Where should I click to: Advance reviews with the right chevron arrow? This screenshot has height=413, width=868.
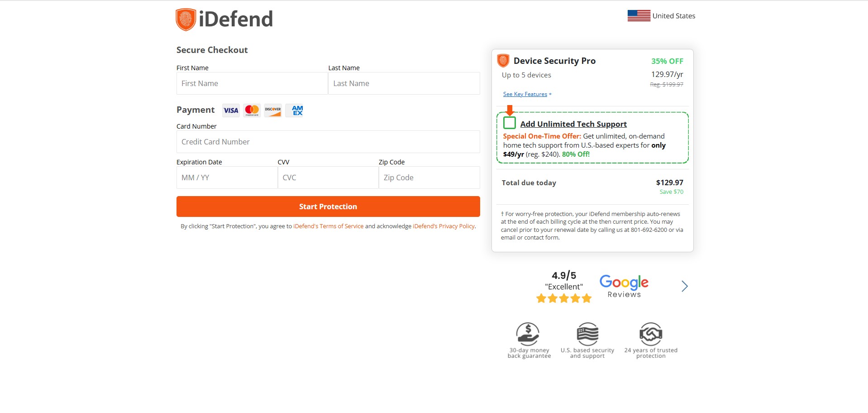point(684,286)
